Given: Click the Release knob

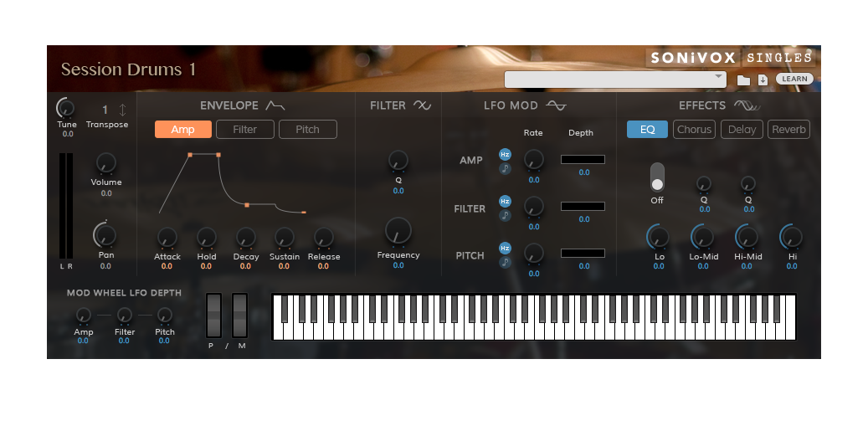Looking at the screenshot, I should (x=323, y=238).
